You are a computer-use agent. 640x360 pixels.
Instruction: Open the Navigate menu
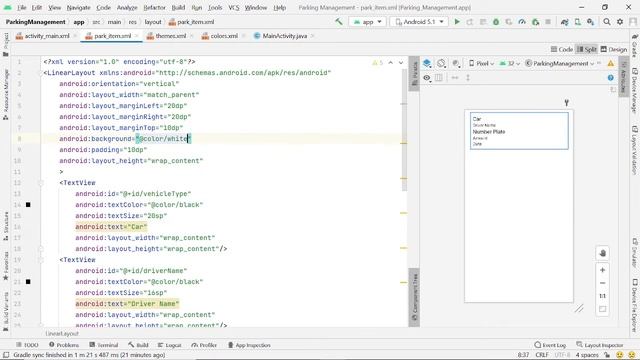tap(78, 7)
